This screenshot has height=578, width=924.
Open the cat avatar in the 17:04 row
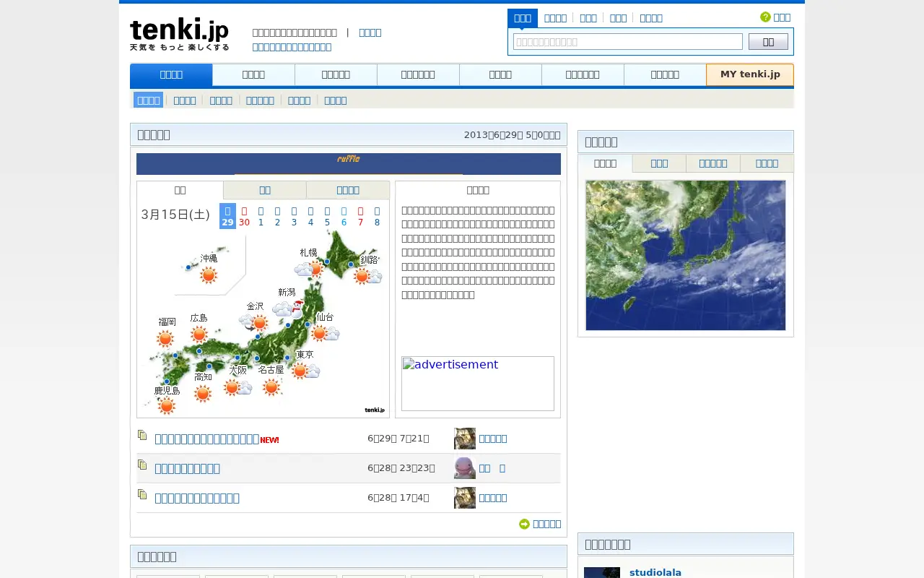click(x=465, y=498)
